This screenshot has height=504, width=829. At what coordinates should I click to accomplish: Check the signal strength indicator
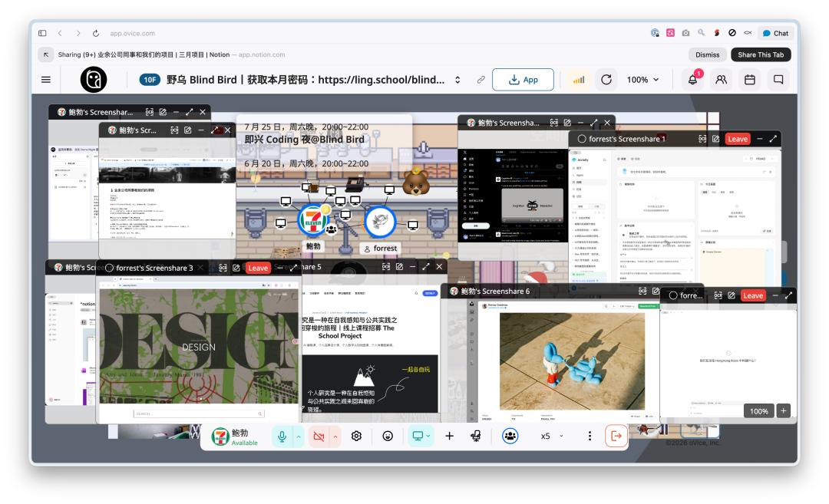point(579,80)
